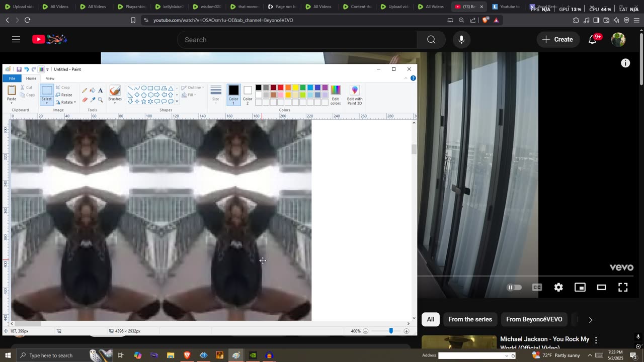Click the YouTube search input field
This screenshot has height=362, width=644.
(x=297, y=40)
